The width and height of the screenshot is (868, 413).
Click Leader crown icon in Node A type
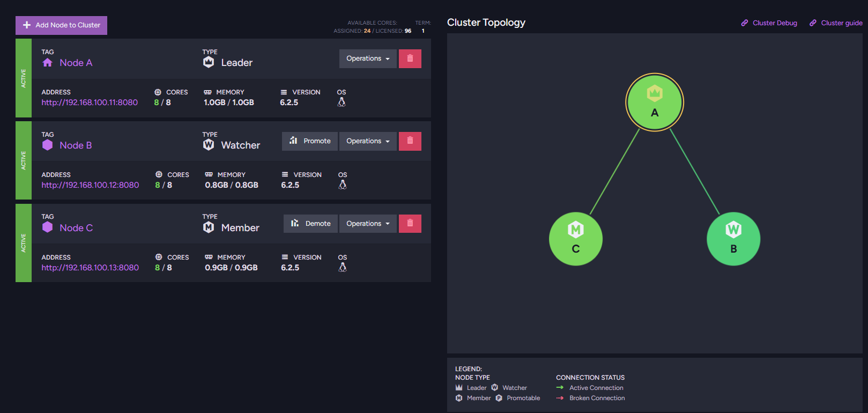click(209, 62)
